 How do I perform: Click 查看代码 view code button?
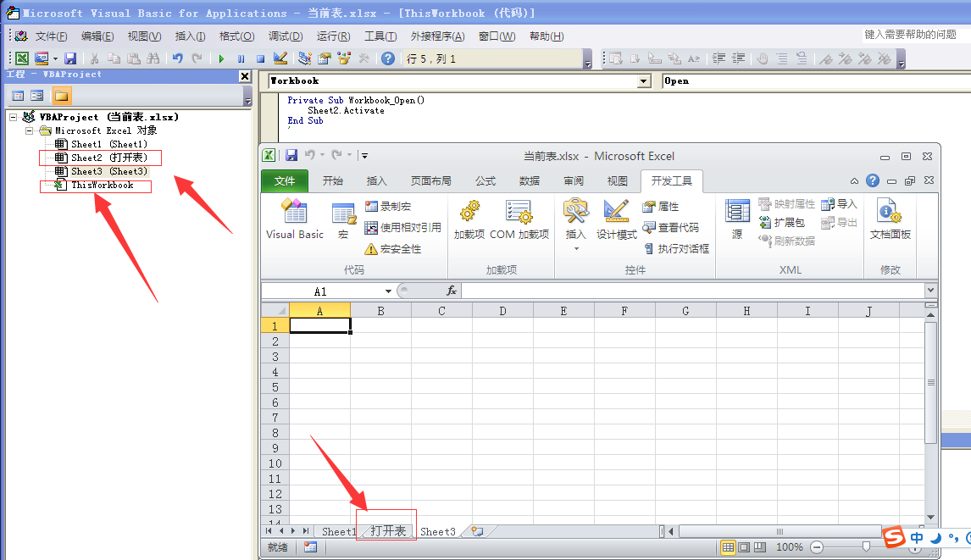tap(671, 227)
